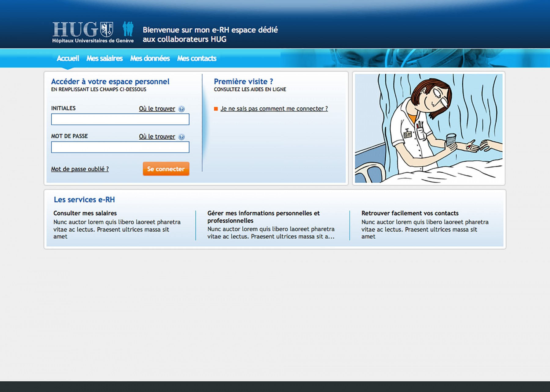The width and height of the screenshot is (550, 392).
Task: Select 'Consulter mes salaires' service heading
Action: coord(85,213)
